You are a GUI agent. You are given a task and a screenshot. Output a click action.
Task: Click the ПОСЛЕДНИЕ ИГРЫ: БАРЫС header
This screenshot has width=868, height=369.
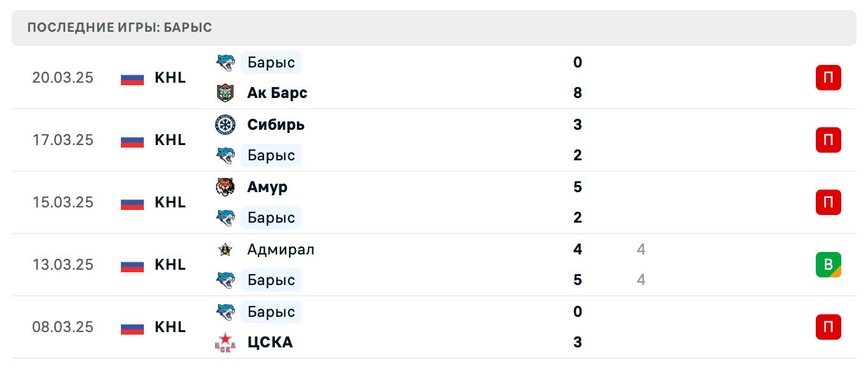[x=118, y=27]
